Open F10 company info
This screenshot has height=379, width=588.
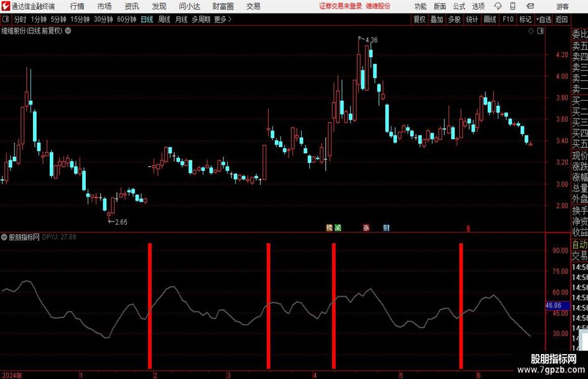tap(508, 19)
